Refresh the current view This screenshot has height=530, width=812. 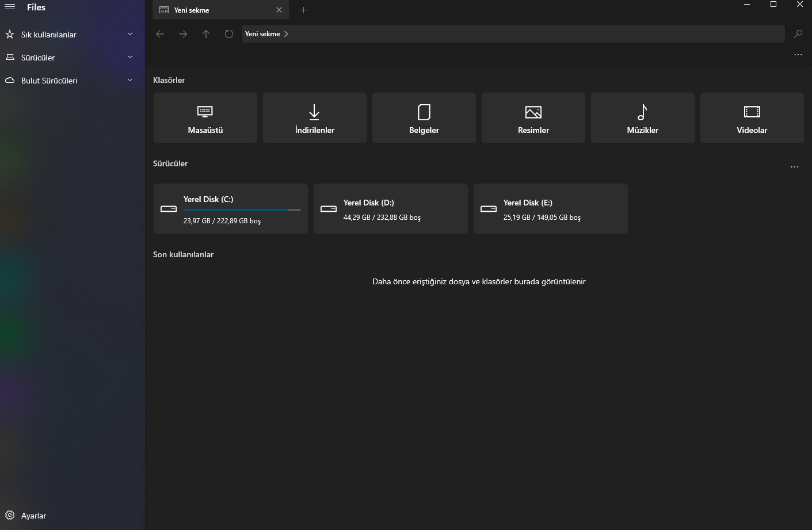229,34
